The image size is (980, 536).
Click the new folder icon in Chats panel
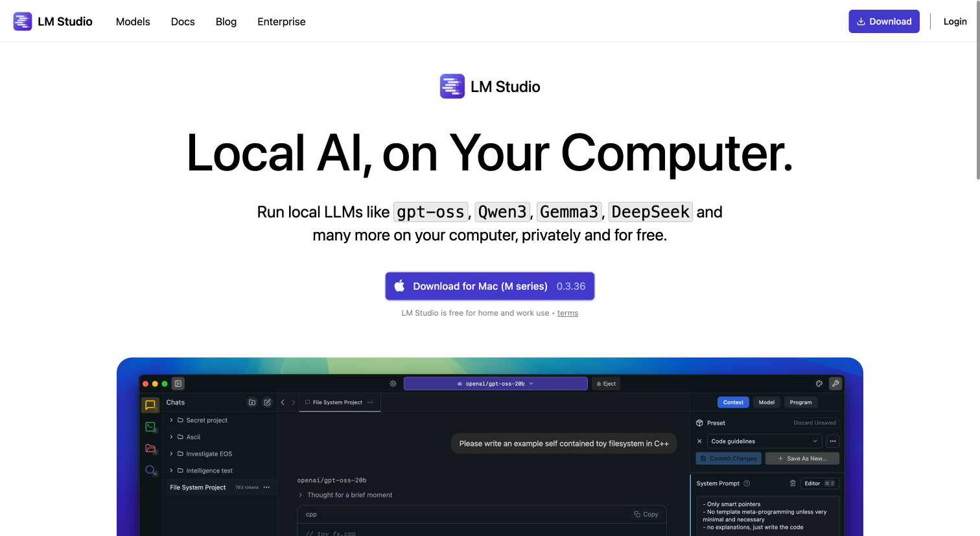[x=252, y=402]
